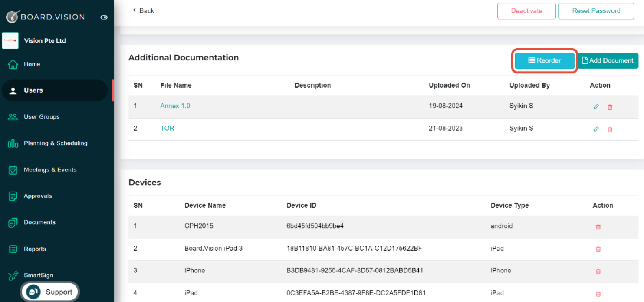Screen dimensions: 644x302
Task: Click the File Name column header
Action: (176, 86)
